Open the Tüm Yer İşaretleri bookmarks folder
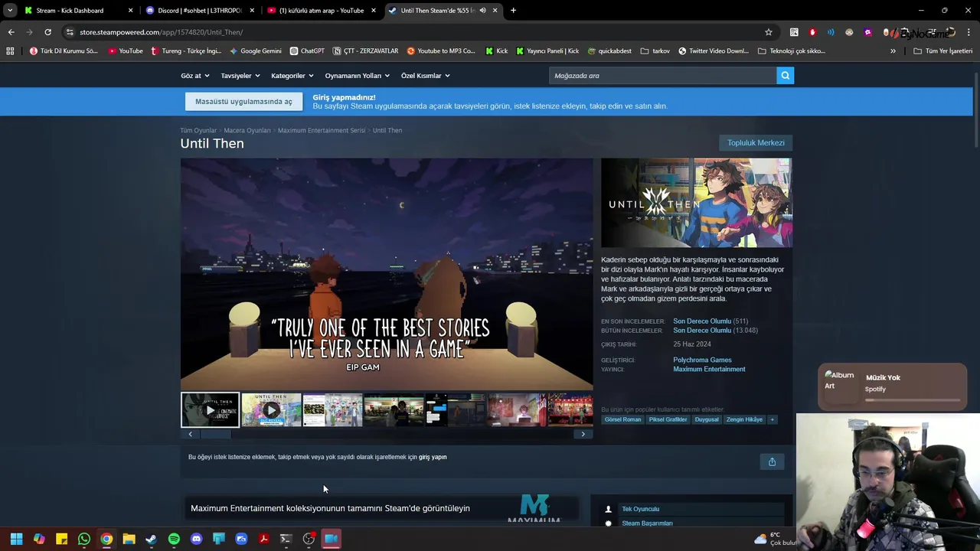The height and width of the screenshot is (551, 980). click(942, 51)
